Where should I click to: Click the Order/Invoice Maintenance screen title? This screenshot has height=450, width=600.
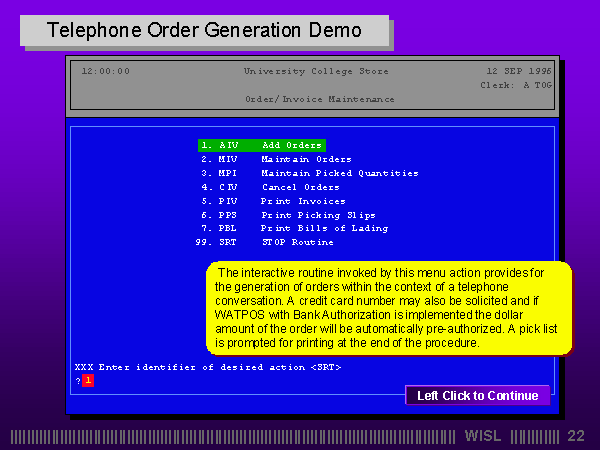click(319, 99)
